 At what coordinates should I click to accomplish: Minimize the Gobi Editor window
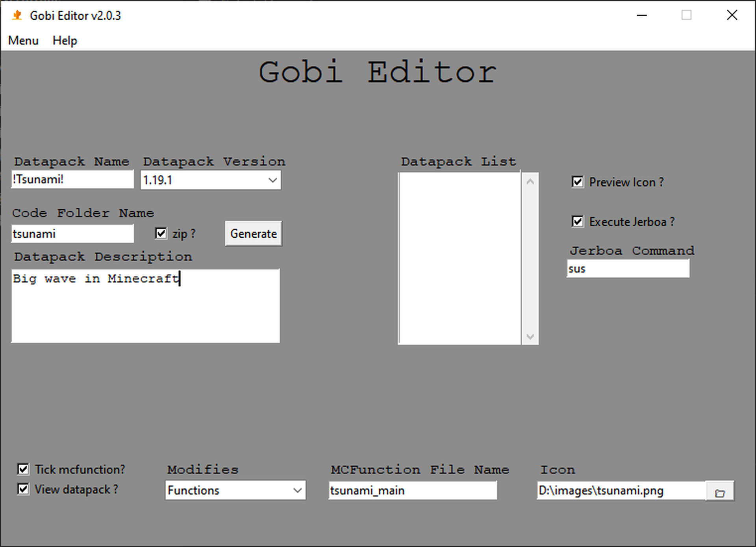tap(642, 15)
